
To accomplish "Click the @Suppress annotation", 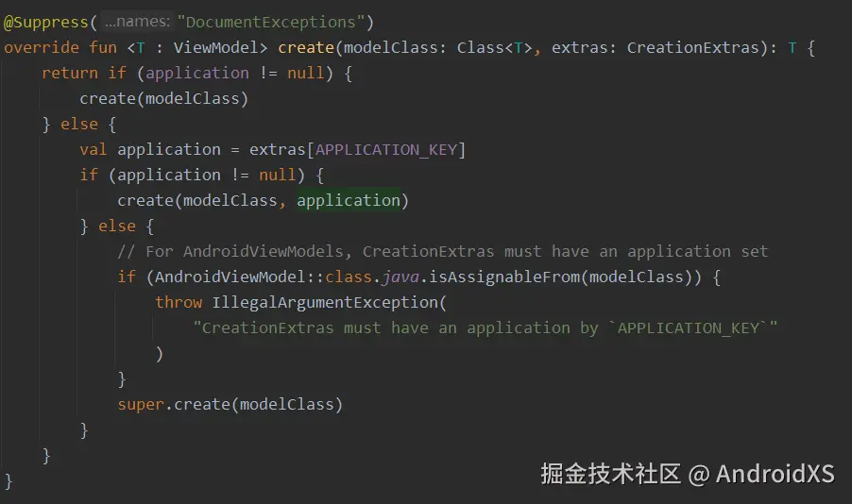I will (x=45, y=23).
